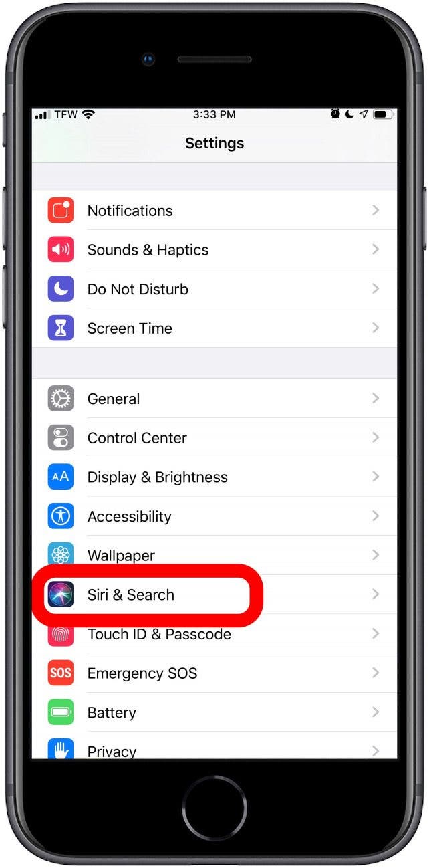Open the Privacy settings entry
The width and height of the screenshot is (429, 868).
(x=214, y=748)
